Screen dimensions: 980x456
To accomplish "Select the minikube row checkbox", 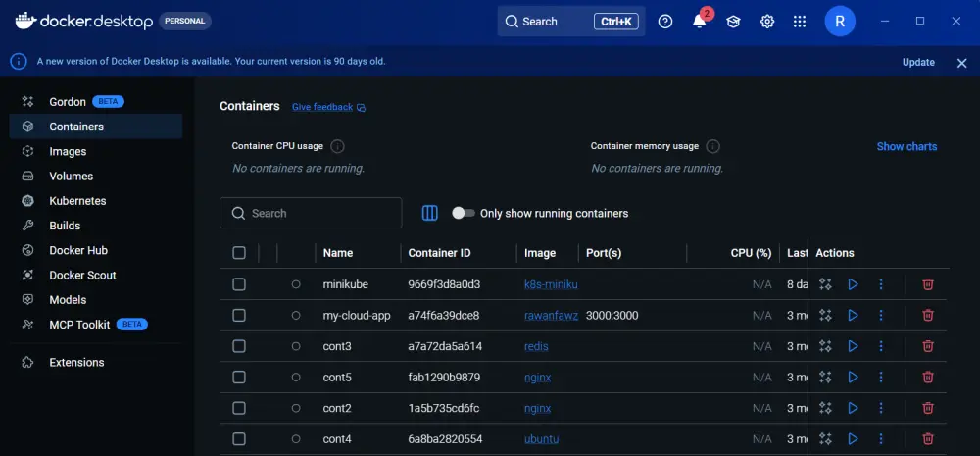I will (x=239, y=284).
